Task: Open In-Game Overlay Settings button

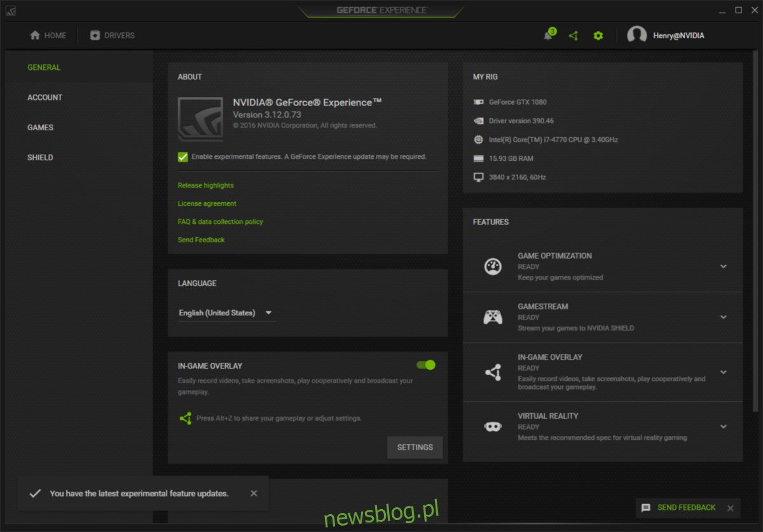Action: (x=415, y=447)
